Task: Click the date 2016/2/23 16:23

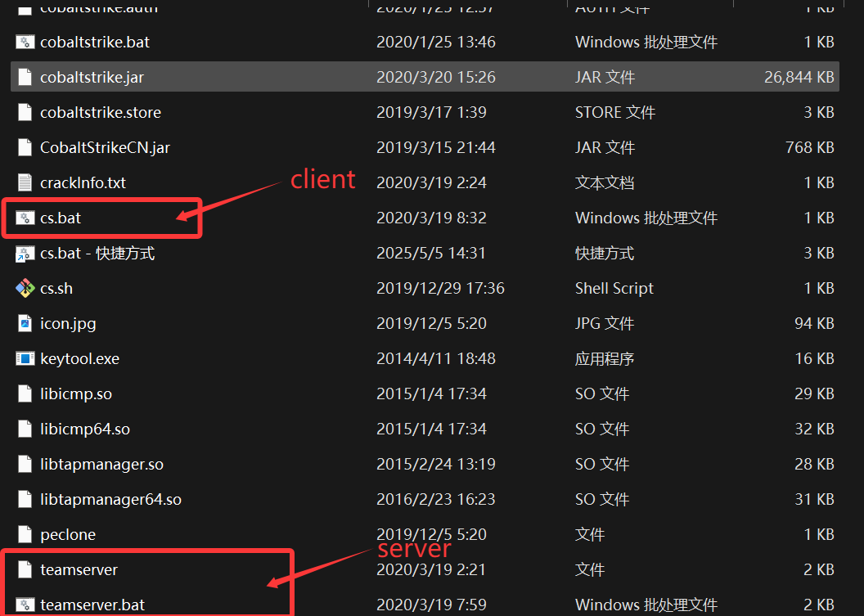Action: (436, 500)
